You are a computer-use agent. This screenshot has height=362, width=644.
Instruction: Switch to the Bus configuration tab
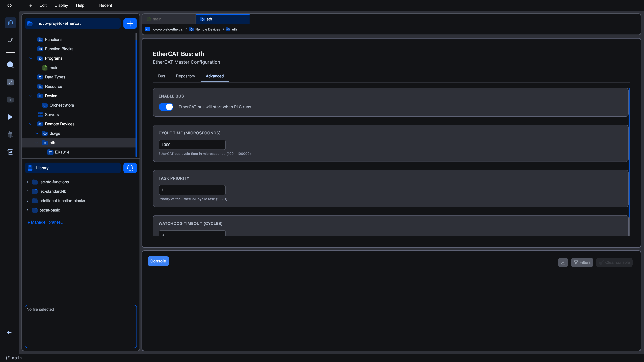coord(162,76)
